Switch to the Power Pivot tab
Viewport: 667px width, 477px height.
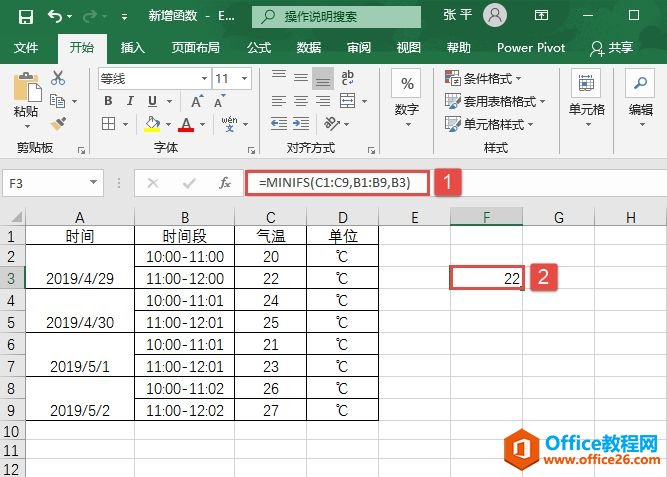tap(531, 48)
